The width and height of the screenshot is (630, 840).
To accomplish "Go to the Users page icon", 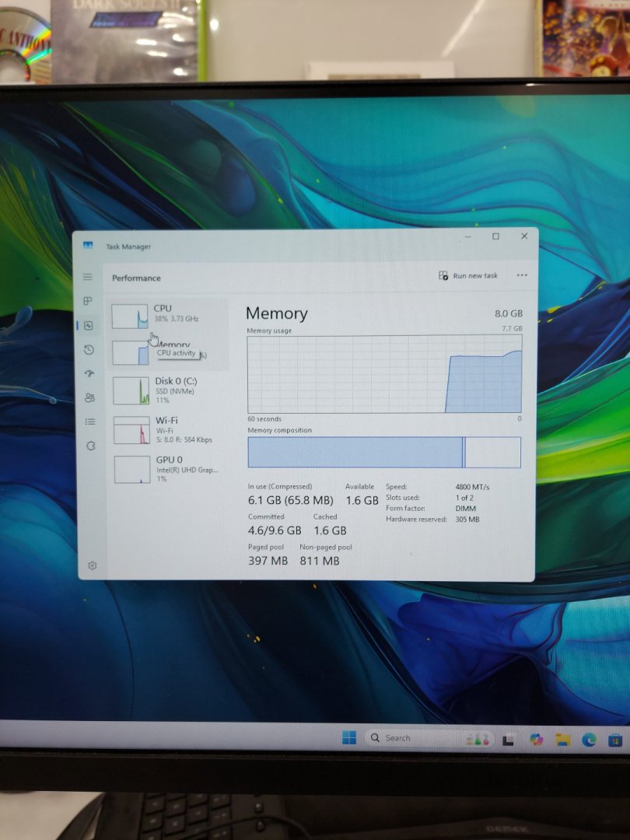I will pos(89,398).
